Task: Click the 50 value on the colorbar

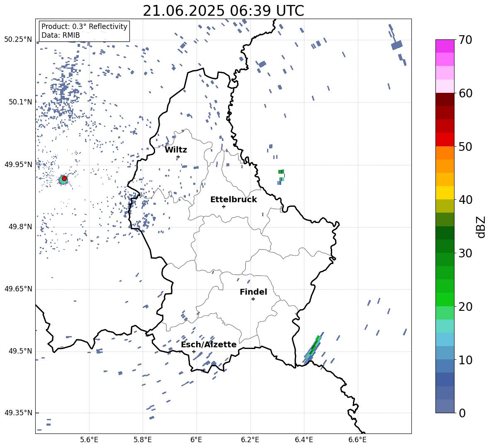Action: (x=465, y=146)
